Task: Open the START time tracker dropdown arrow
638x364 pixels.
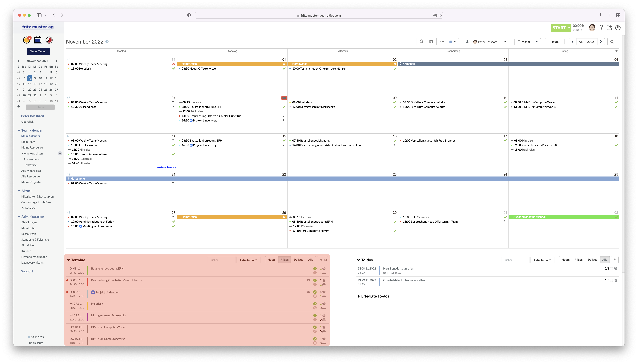Action: click(x=569, y=28)
